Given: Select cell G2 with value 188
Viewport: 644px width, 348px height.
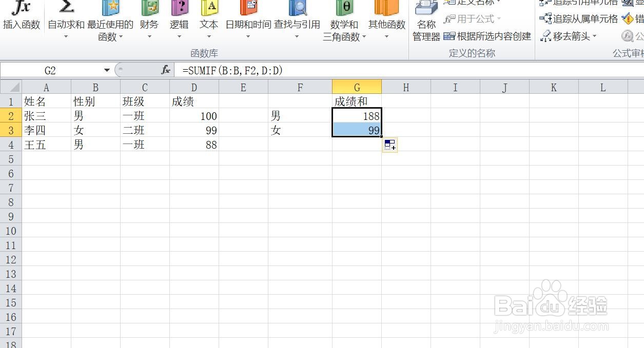Looking at the screenshot, I should pos(357,116).
